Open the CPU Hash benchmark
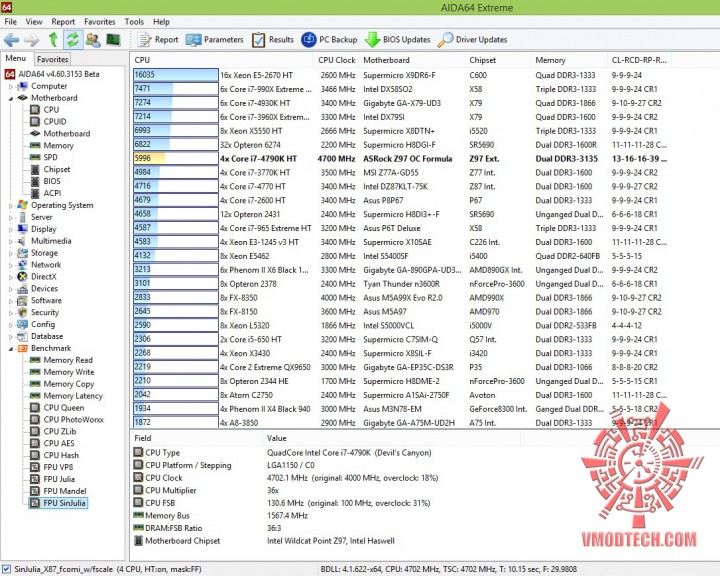 61,456
